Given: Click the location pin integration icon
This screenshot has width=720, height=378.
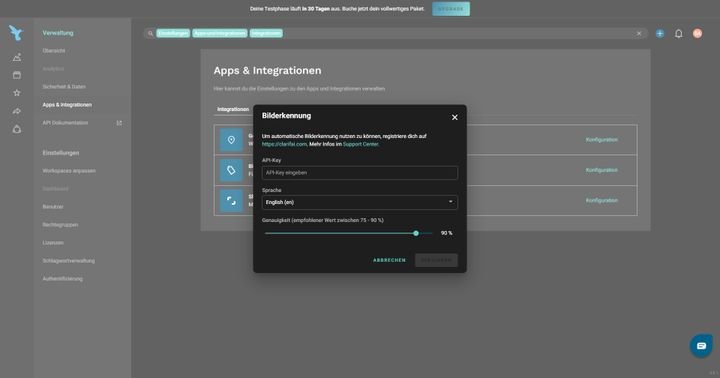Looking at the screenshot, I should [231, 140].
